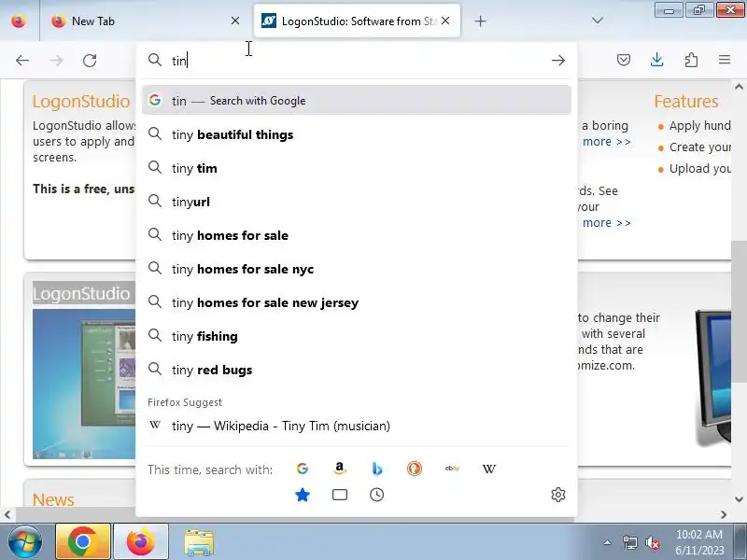Close the New Tab tab

click(x=235, y=21)
